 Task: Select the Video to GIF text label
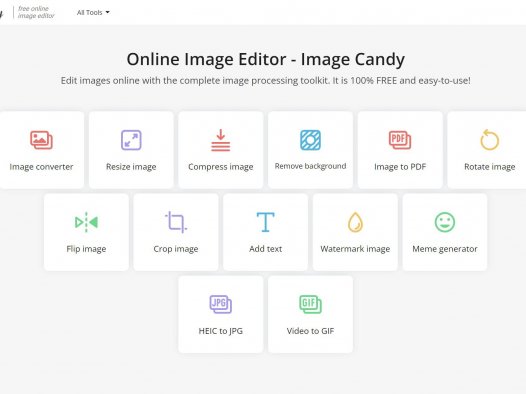[310, 331]
